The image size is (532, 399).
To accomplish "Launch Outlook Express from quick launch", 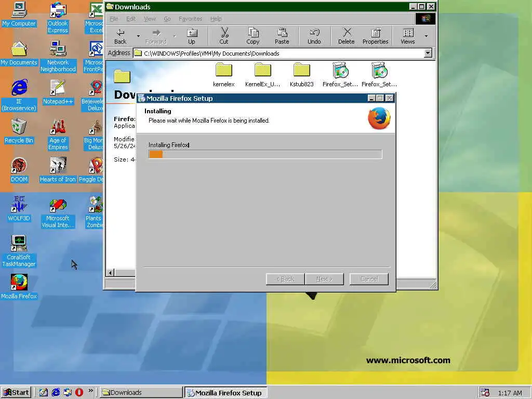I will click(68, 393).
